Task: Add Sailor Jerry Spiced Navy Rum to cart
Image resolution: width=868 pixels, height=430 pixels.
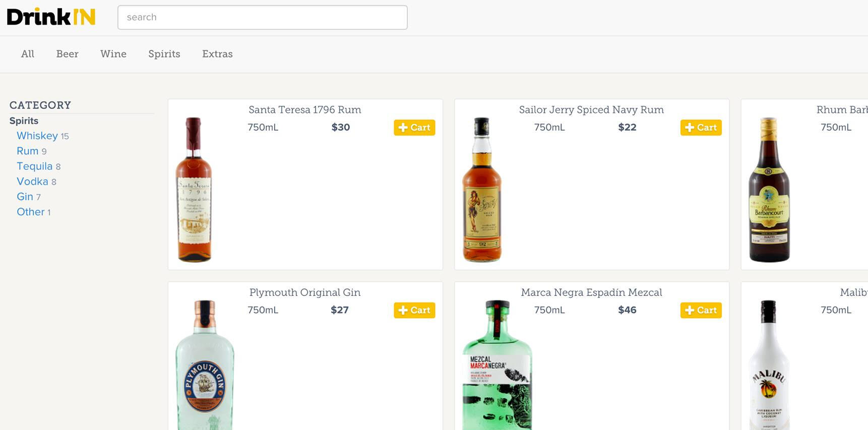Action: 701,128
